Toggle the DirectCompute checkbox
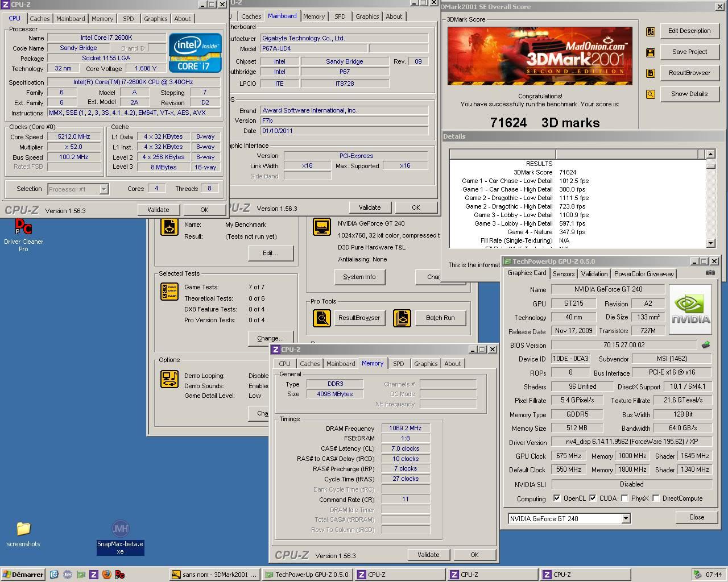Image resolution: width=728 pixels, height=582 pixels. click(656, 498)
